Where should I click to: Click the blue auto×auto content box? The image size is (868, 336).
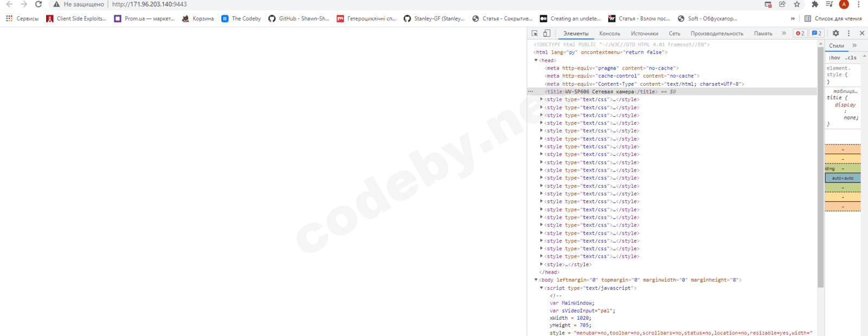[x=843, y=178]
